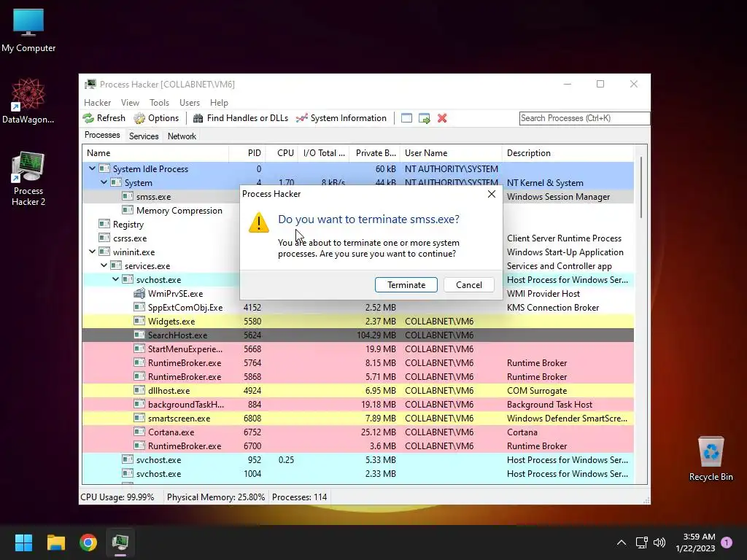Open File Explorer from taskbar
This screenshot has height=560, width=747.
(x=55, y=542)
